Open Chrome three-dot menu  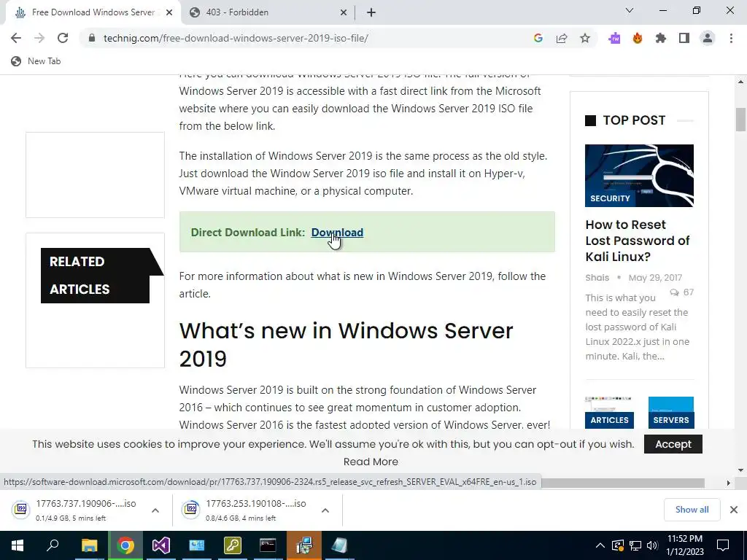tap(731, 38)
